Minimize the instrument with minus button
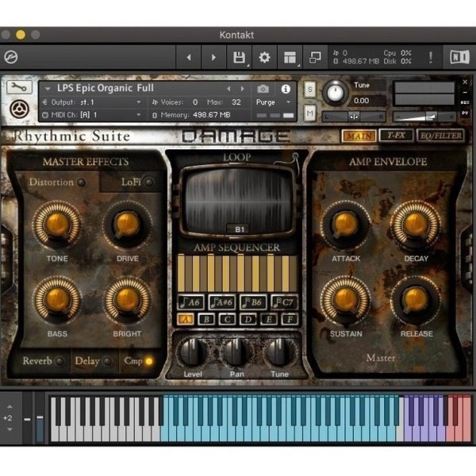The height and width of the screenshot is (476, 476). 465,92
